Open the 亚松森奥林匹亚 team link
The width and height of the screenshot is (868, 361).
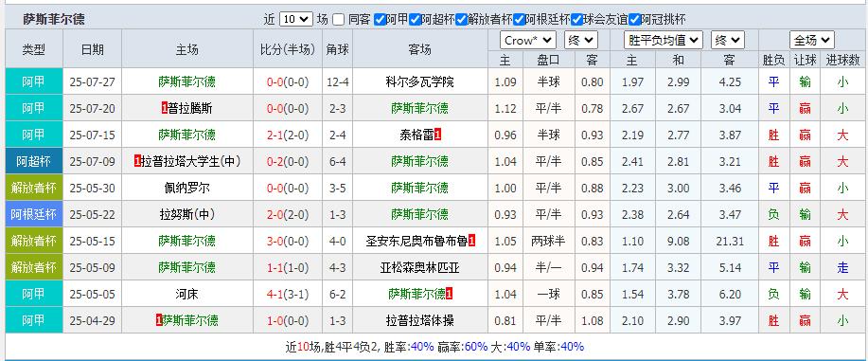click(x=419, y=268)
